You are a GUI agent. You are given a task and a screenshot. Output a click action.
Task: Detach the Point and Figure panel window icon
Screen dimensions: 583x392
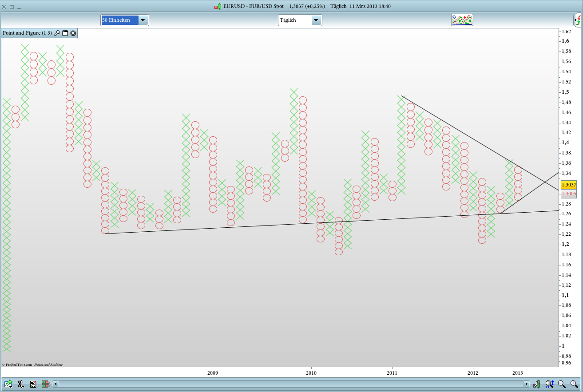[65, 33]
